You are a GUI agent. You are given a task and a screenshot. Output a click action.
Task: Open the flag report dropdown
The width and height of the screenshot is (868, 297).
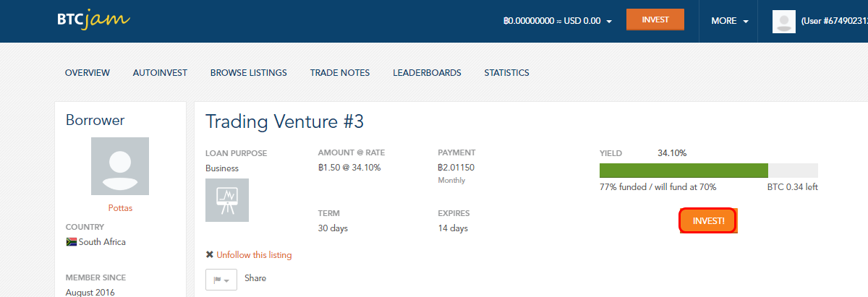click(221, 280)
